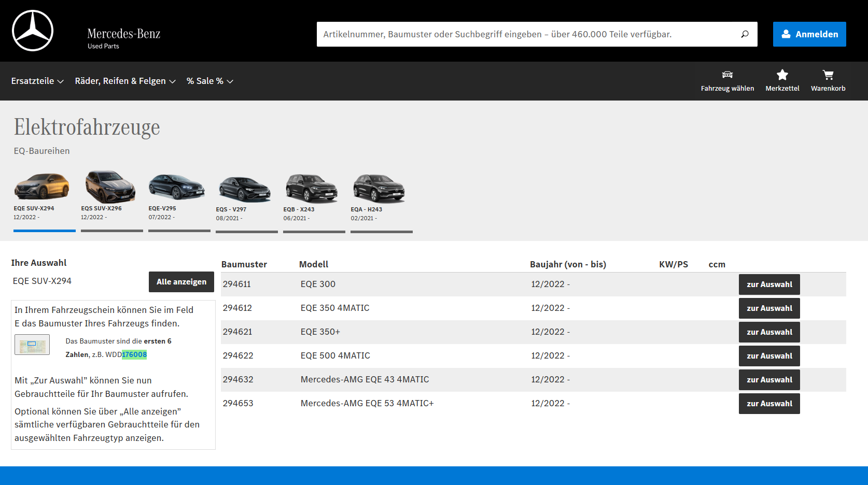868x485 pixels.
Task: Expand the Ersatzteile dropdown menu
Action: (37, 81)
